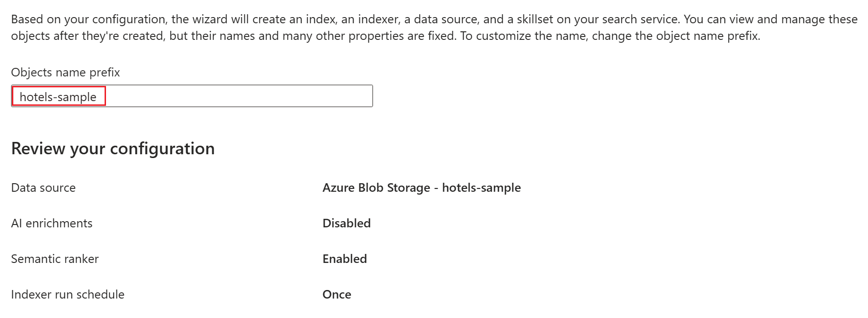
Task: Click the 'Semantic ranker' row label
Action: [55, 259]
